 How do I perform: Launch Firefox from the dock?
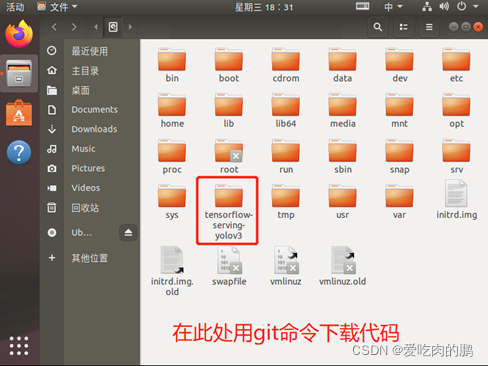[19, 34]
